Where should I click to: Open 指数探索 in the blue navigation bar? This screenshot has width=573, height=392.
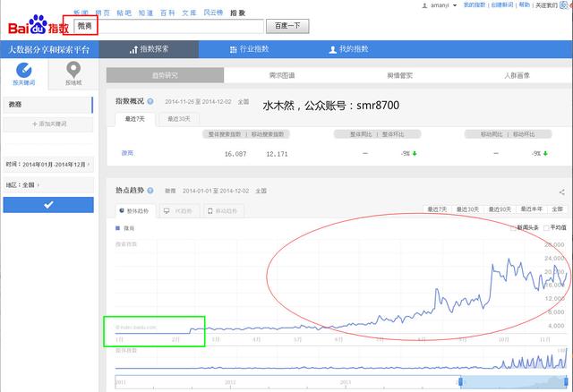coord(150,49)
